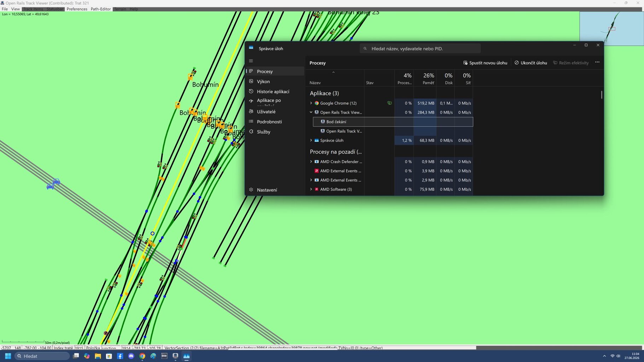The image size is (644, 362).
Task: Sort by the Stav column header
Action: point(379,78)
